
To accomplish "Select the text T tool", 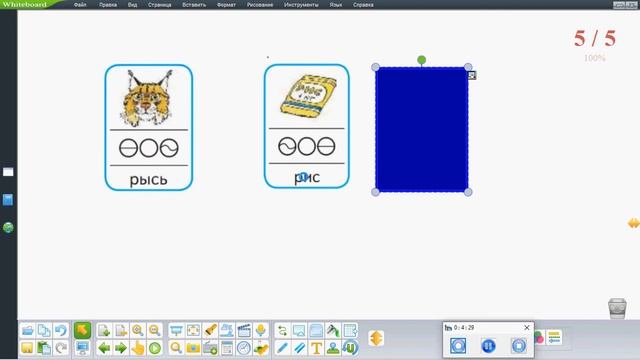I will click(316, 348).
